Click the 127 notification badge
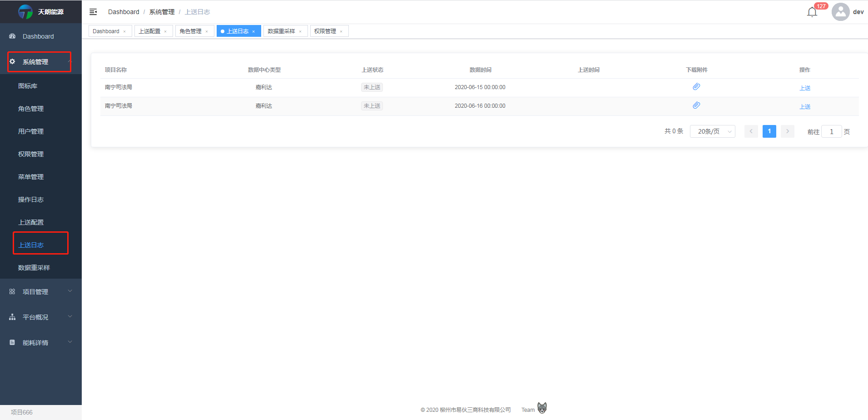This screenshot has width=868, height=420. [x=821, y=6]
